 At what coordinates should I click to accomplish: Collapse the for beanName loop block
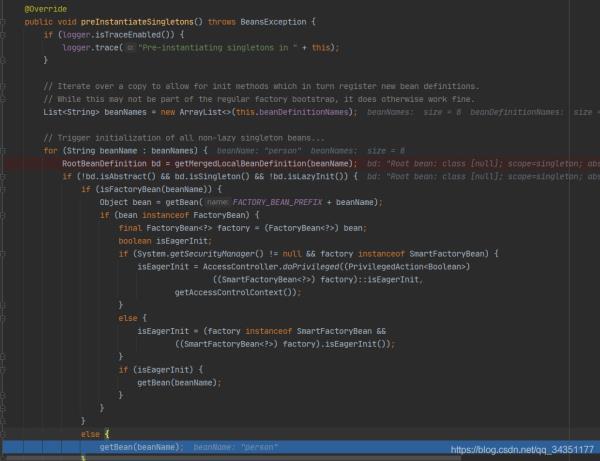(5, 150)
